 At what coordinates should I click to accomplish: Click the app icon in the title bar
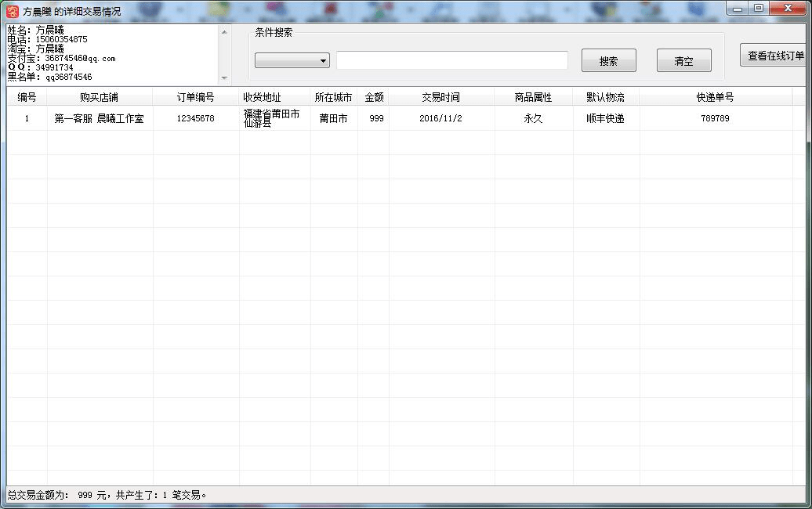pyautogui.click(x=12, y=11)
